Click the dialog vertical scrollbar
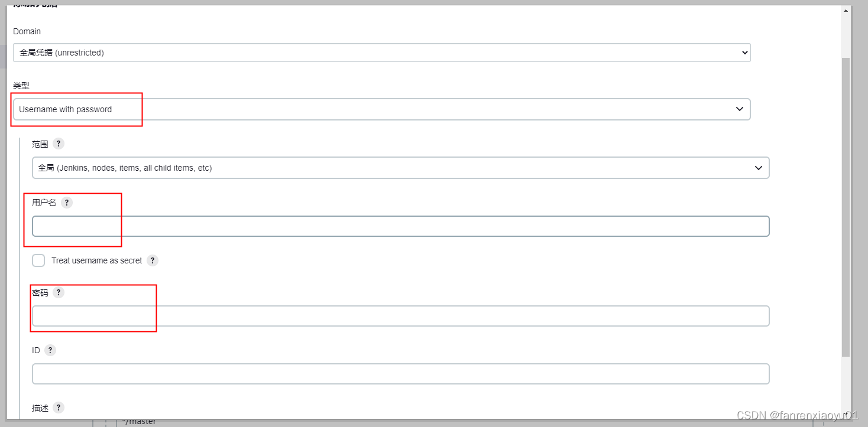Image resolution: width=868 pixels, height=427 pixels. pyautogui.click(x=846, y=207)
